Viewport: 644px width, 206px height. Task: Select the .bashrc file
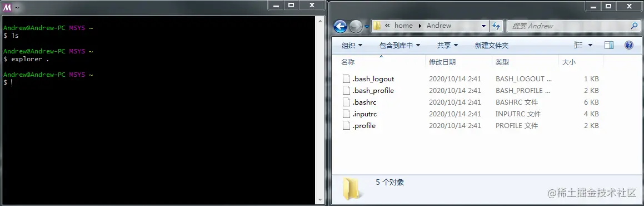[x=365, y=102]
